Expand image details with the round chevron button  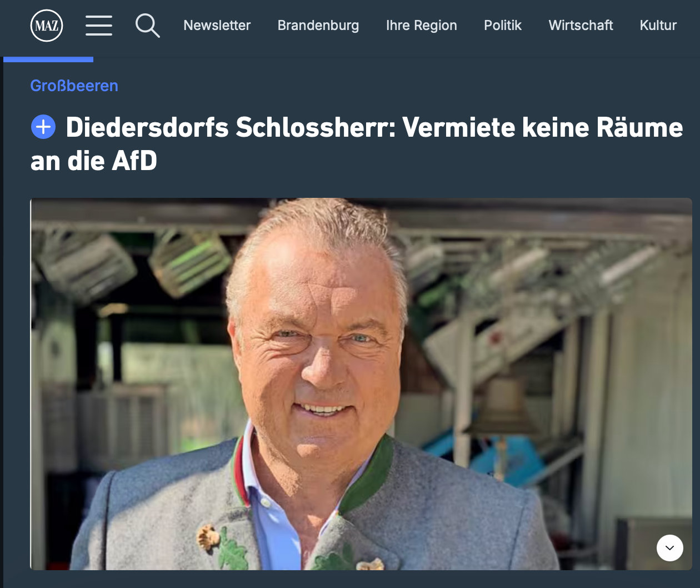(669, 548)
